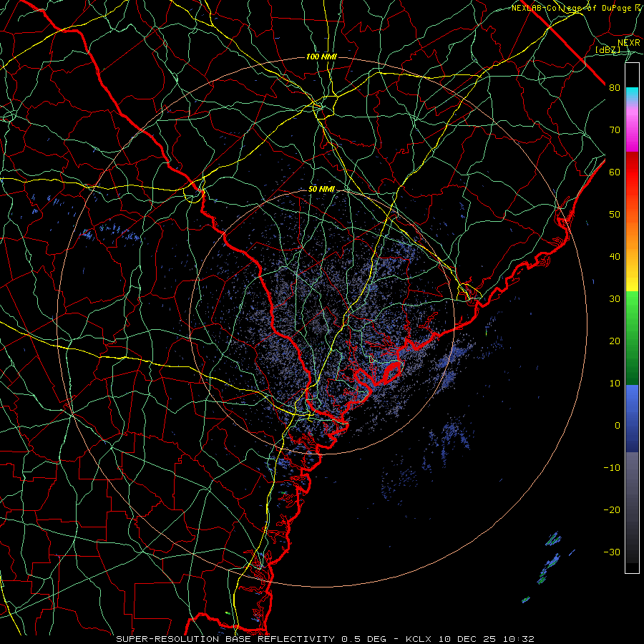Viewport: 644px width, 644px height.
Task: Click the 50 value on the dBZ scale
Action: pyautogui.click(x=615, y=215)
